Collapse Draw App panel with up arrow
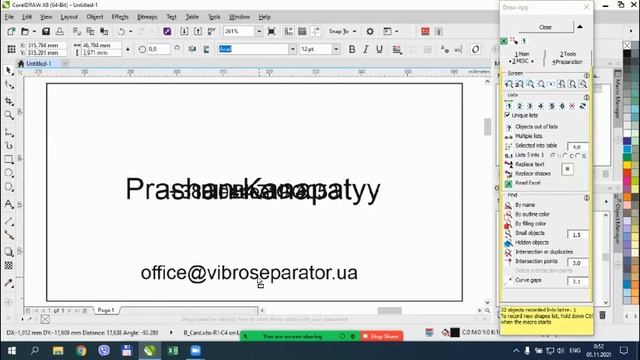 [x=580, y=27]
